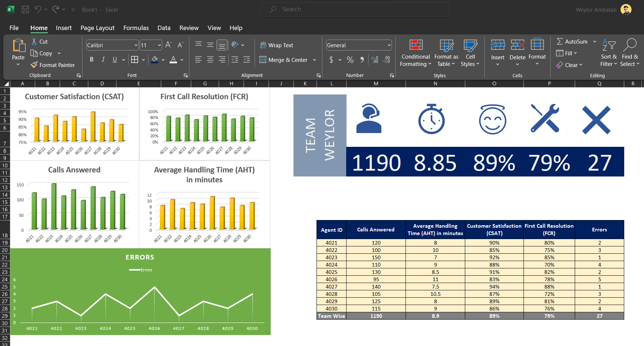Open Cell Styles gallery

click(x=470, y=53)
